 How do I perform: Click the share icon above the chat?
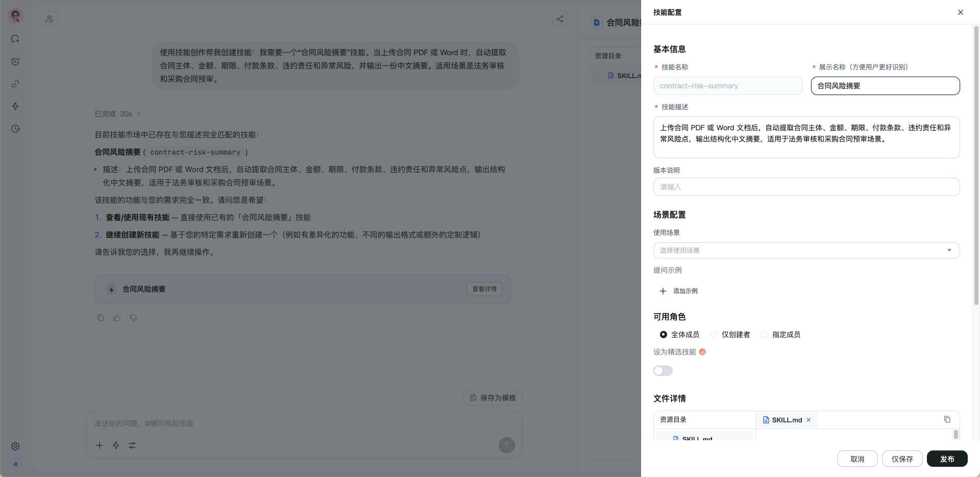(x=560, y=19)
